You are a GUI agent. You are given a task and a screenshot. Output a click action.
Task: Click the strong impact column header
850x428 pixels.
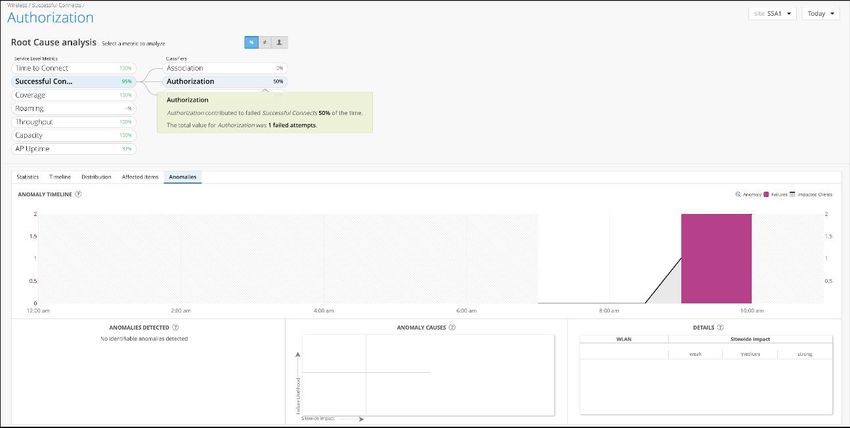click(805, 354)
